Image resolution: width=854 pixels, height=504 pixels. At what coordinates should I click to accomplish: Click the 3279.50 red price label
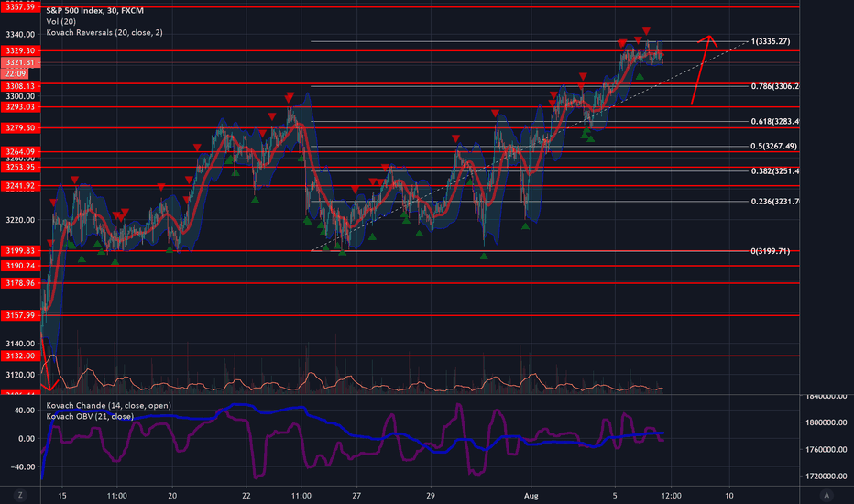(20, 127)
